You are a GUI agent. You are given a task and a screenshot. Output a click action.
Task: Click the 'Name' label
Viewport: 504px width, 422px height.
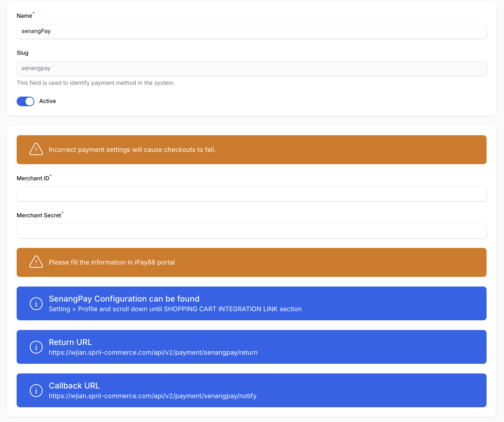[x=24, y=16]
